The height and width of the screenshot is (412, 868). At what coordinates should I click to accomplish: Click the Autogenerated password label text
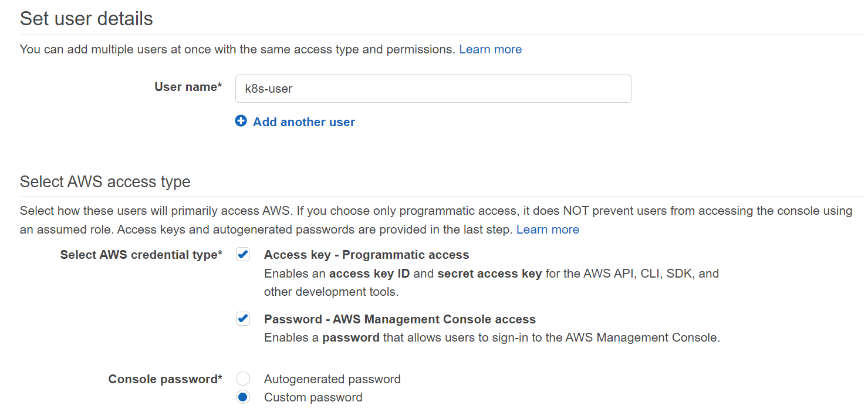coord(332,379)
